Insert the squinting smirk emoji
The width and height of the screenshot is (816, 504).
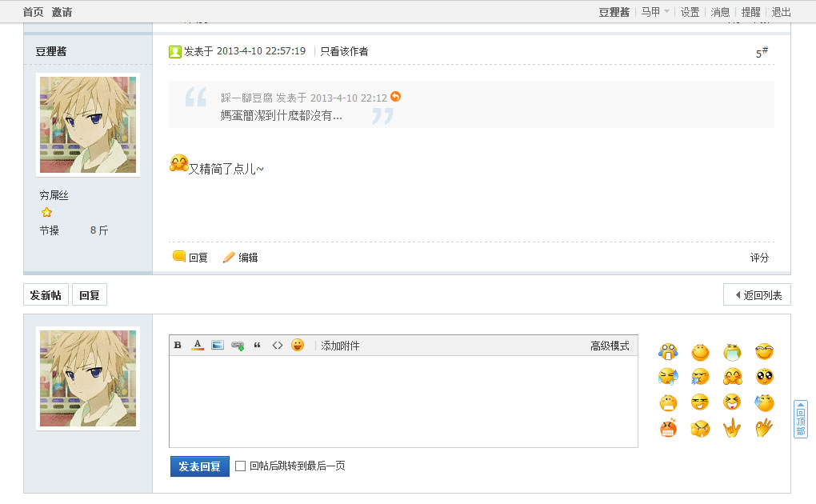pyautogui.click(x=701, y=402)
